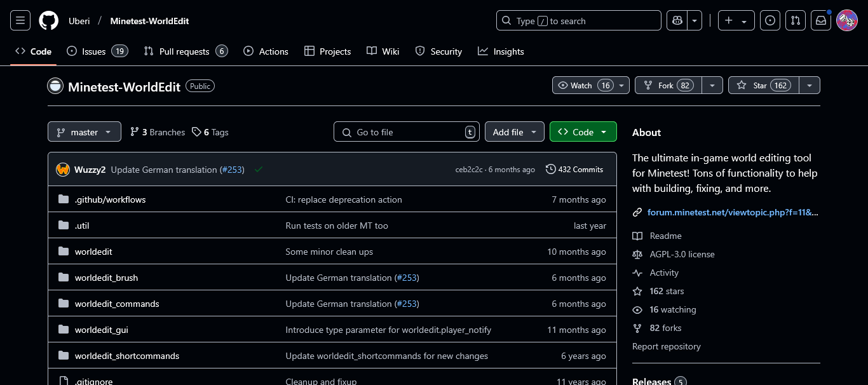Open the notifications inbox
Image resolution: width=868 pixels, height=385 pixels.
tap(821, 21)
